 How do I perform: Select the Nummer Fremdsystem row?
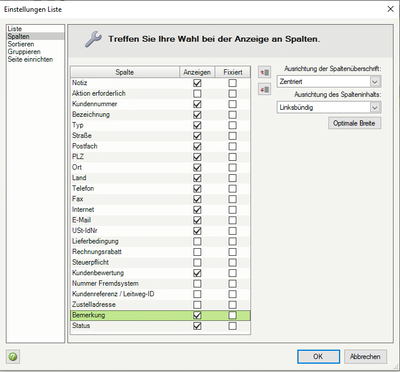160,284
